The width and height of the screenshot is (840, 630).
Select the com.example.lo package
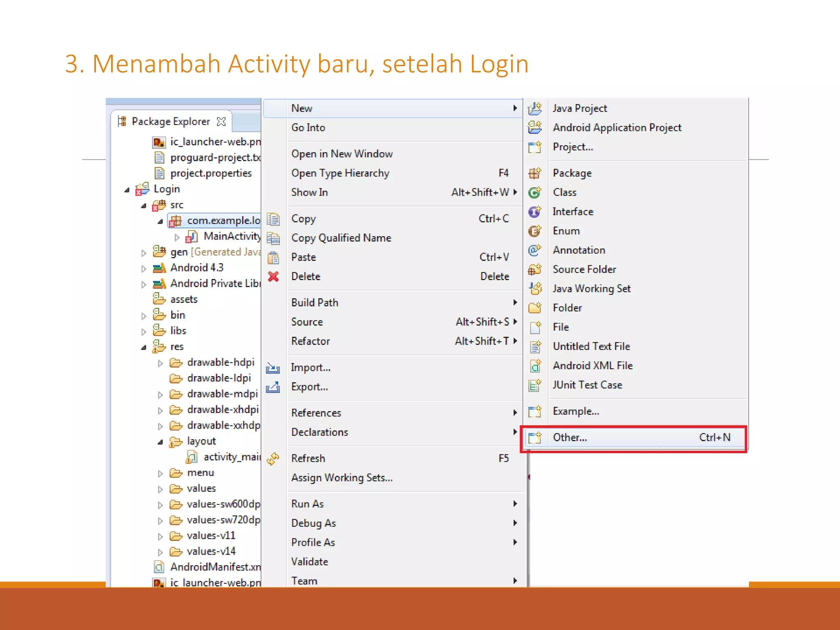point(215,221)
